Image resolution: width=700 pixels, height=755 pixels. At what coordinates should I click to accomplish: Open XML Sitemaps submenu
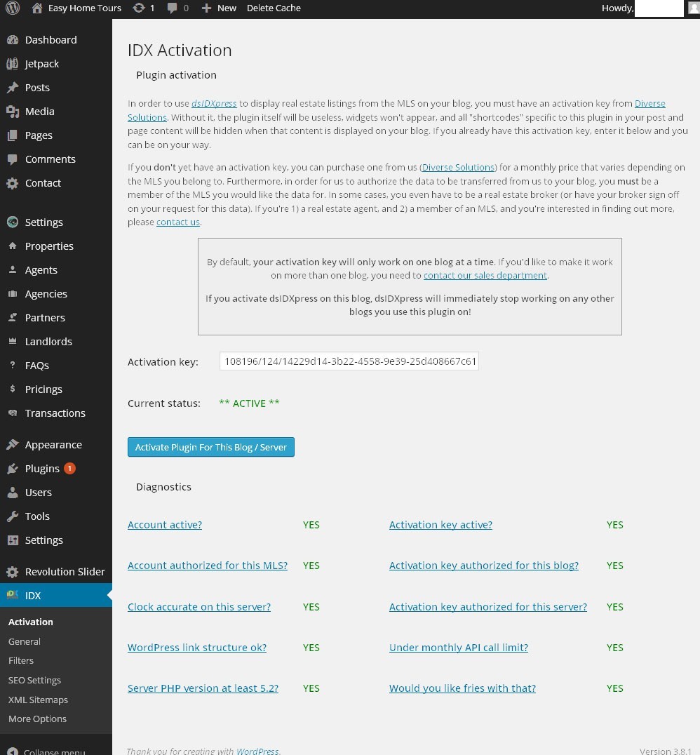point(38,700)
